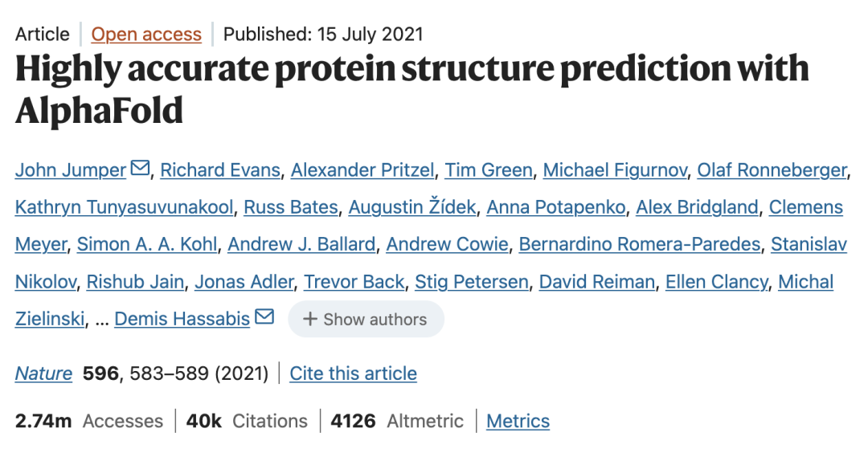Screen dimensions: 868x461
Task: Open the Open access link
Action: point(146,35)
